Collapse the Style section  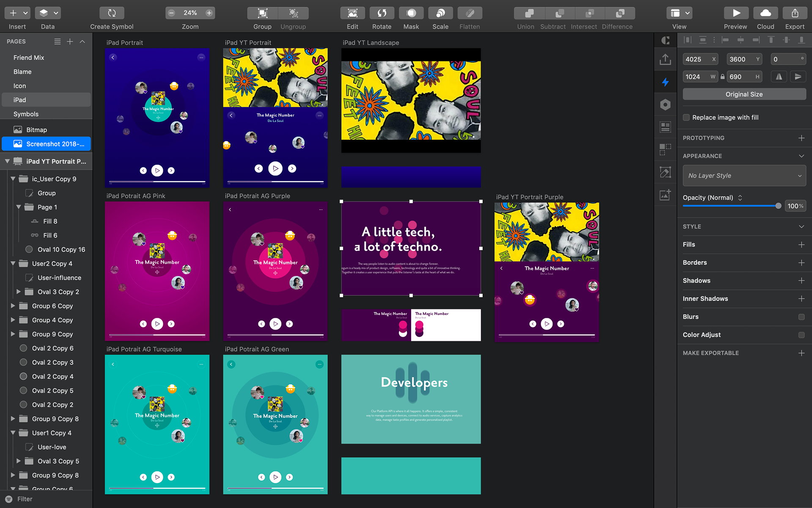pyautogui.click(x=801, y=227)
